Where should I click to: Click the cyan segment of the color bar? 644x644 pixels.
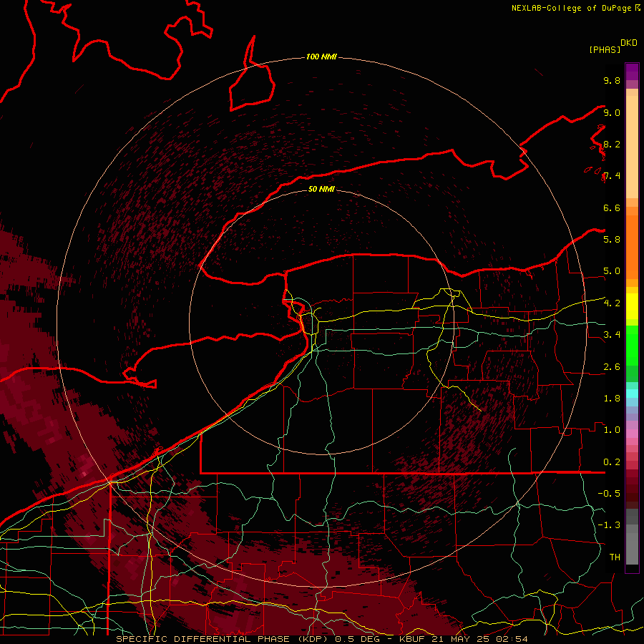(632, 393)
